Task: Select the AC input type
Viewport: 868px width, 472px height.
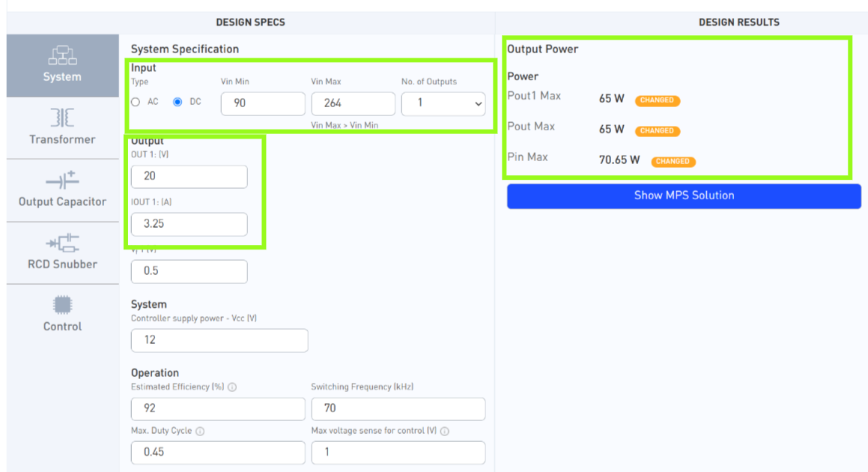Action: (136, 102)
